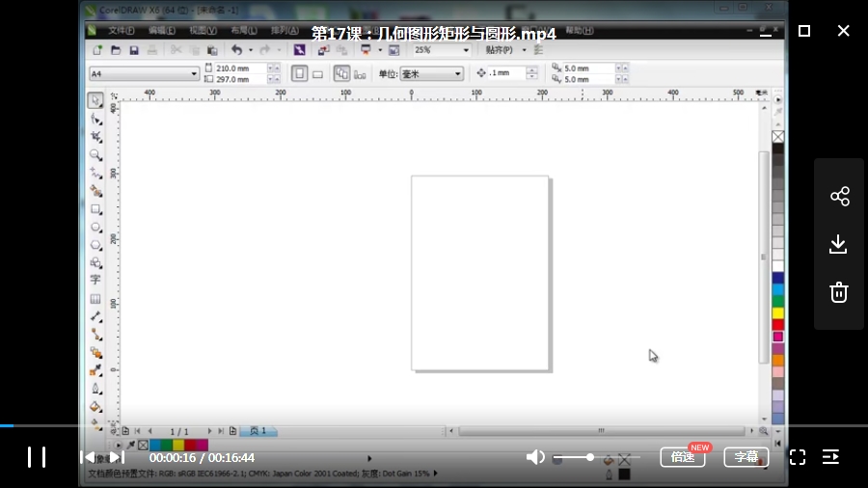The height and width of the screenshot is (488, 868).
Task: Expand the status bar color info arrow
Action: coord(436,474)
